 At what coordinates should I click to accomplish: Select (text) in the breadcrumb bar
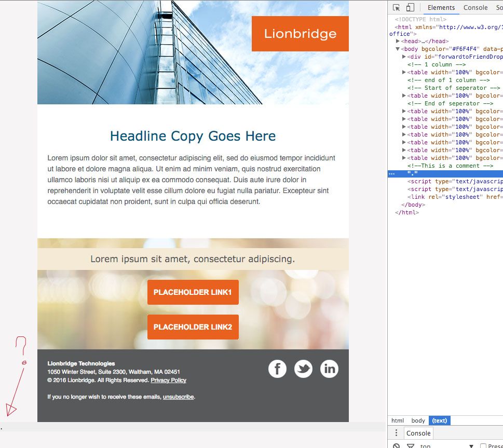pyautogui.click(x=440, y=420)
